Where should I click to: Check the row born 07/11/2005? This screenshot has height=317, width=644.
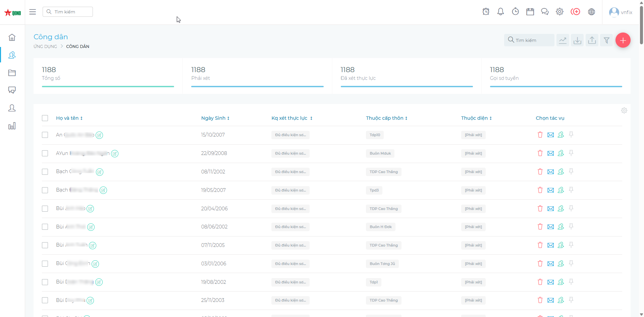(45, 245)
